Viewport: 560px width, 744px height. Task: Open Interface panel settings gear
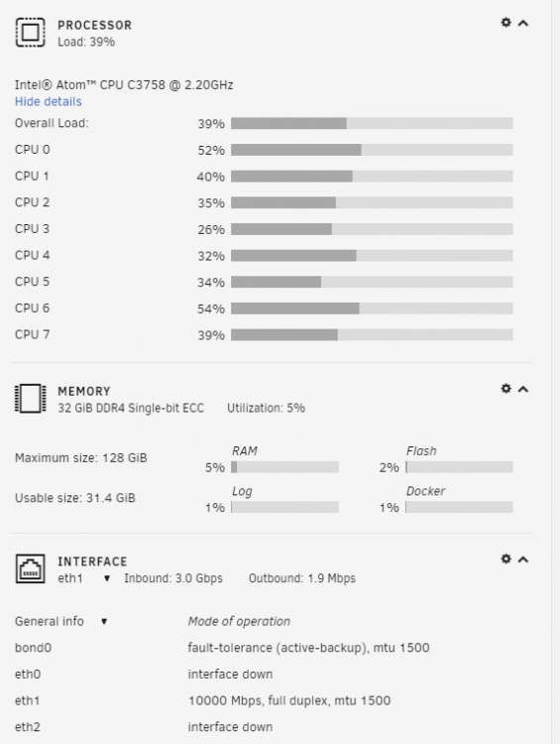pos(505,558)
